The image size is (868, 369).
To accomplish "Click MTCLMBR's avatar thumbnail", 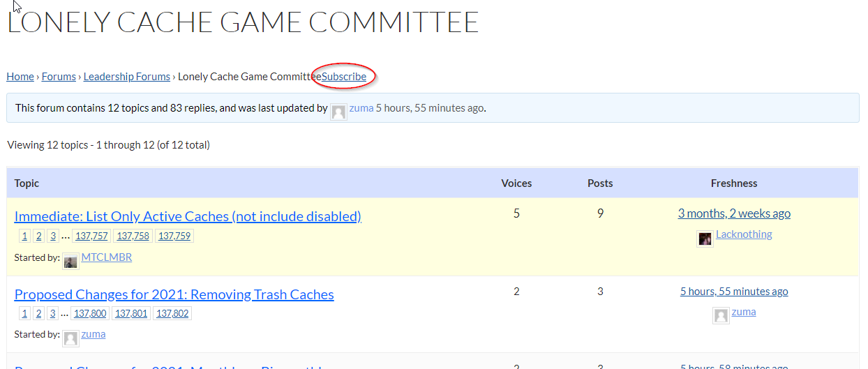I will coord(70,262).
